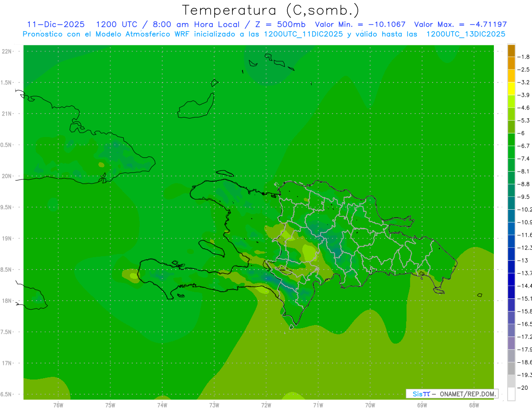Image resolution: width=532 pixels, height=411 pixels.
Task: Pick the white swatch below -20
Action: 511,394
